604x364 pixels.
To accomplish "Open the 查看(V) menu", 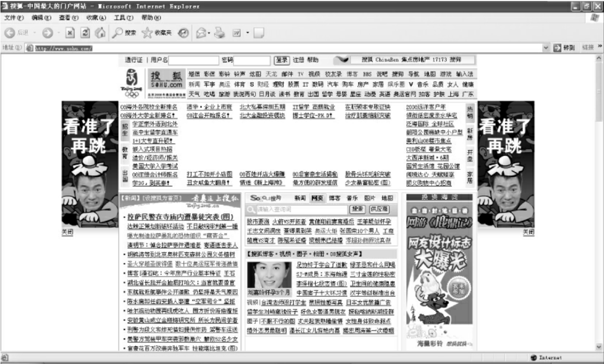I will pos(69,18).
